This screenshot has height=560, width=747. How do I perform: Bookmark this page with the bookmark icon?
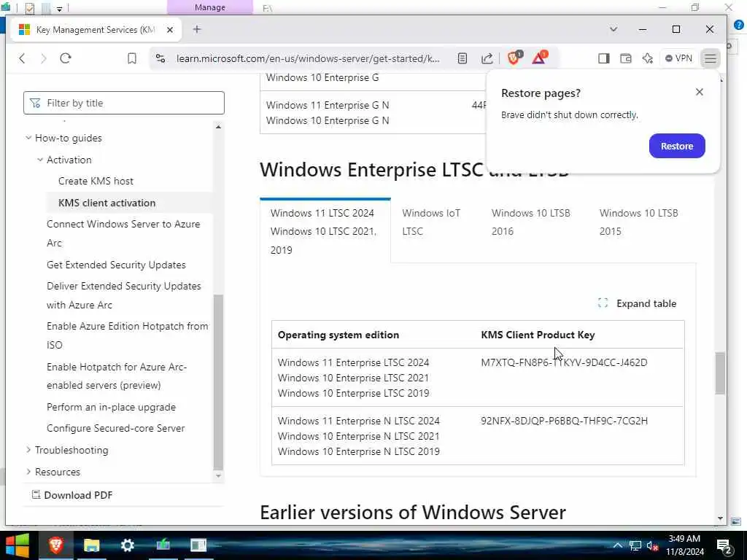tap(132, 58)
